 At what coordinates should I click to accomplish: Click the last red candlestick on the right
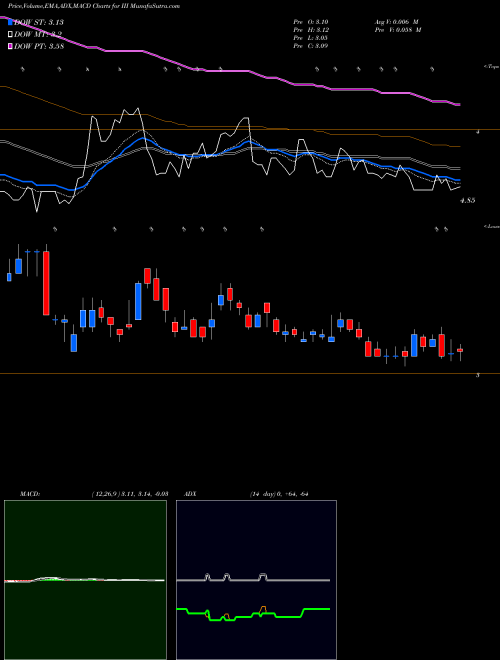point(460,350)
